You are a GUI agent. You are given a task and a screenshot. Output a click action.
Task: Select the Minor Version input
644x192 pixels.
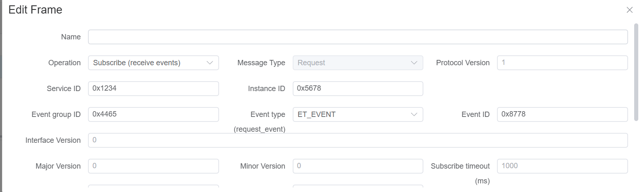click(x=357, y=166)
